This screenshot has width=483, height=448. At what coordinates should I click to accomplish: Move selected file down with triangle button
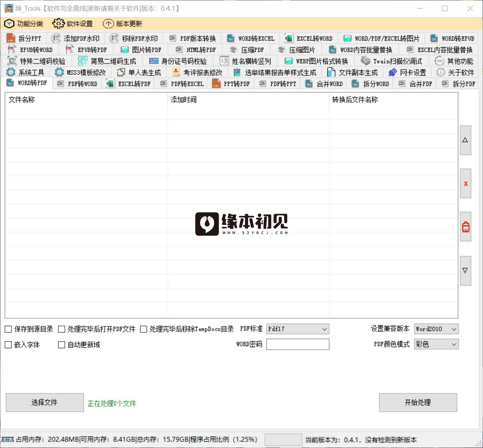coord(465,271)
